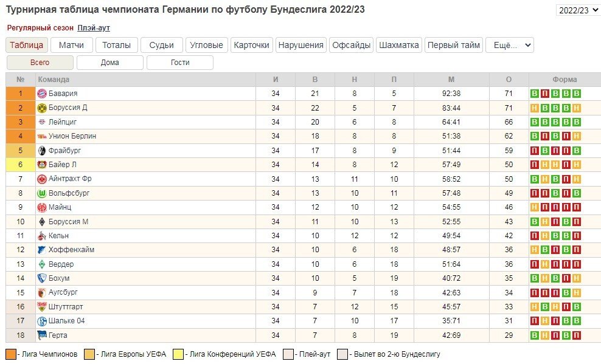The height and width of the screenshot is (364, 601).
Task: Click the Werder Bremen club logo
Action: point(42,264)
